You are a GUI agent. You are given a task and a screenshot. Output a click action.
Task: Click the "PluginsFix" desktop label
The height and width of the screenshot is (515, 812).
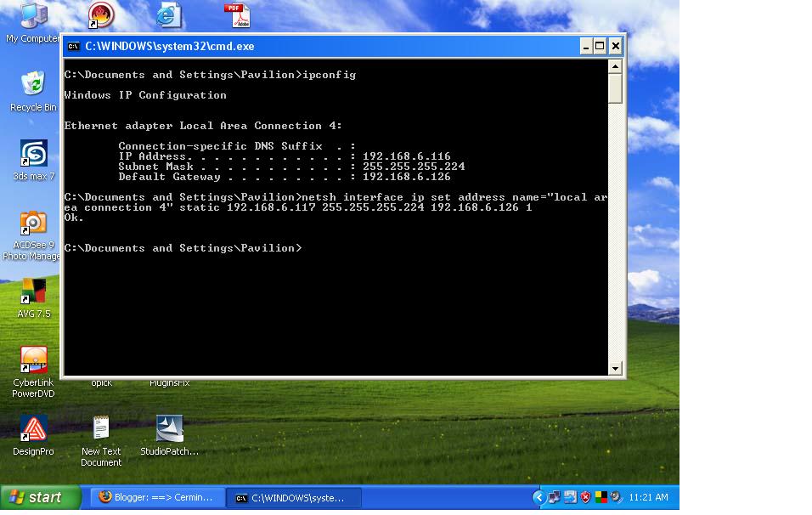coord(169,383)
